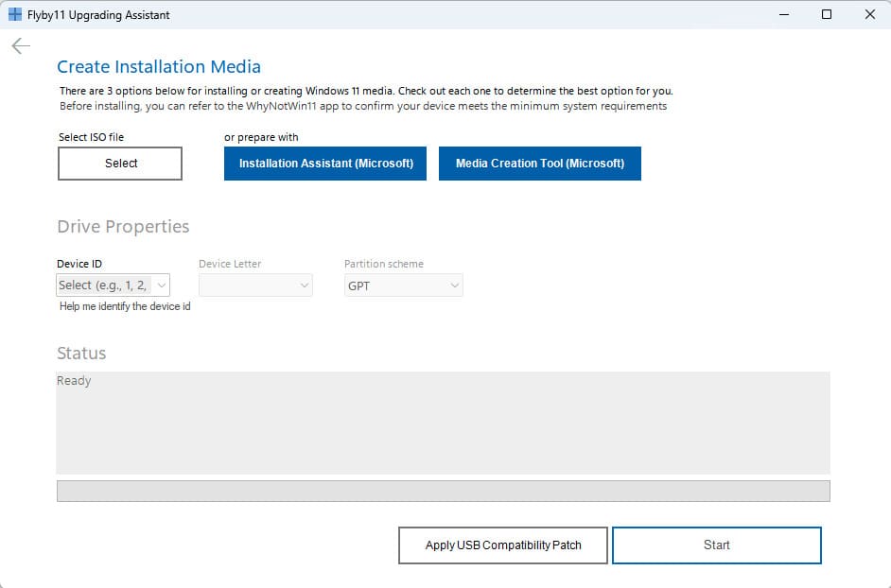Open the Media Creation Tool (Microsoft)
Image resolution: width=891 pixels, height=588 pixels.
coord(539,164)
